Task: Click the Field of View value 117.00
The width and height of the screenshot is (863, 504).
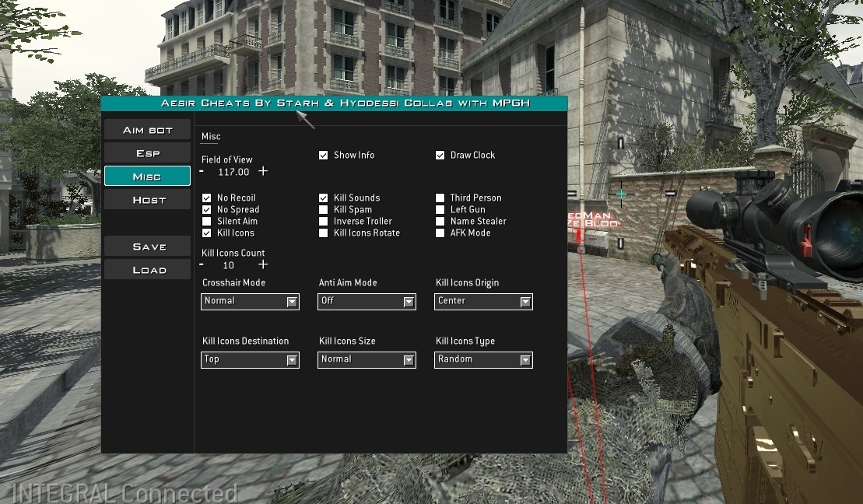Action: [234, 172]
